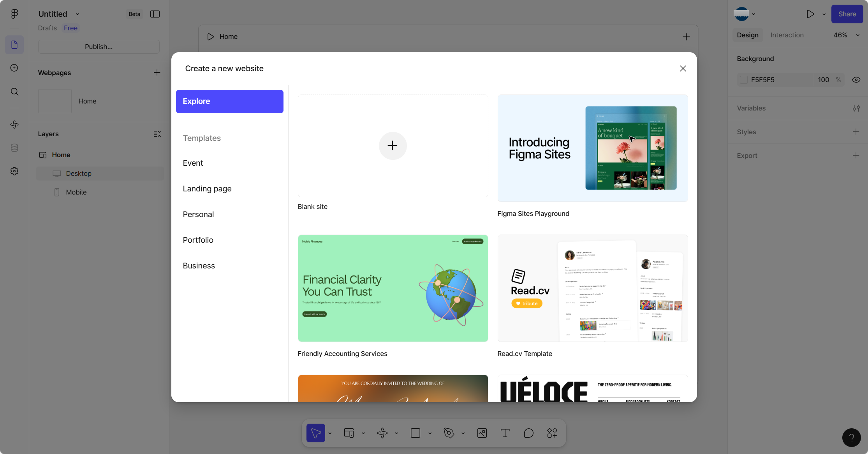The height and width of the screenshot is (454, 868).
Task: Toggle the sidebar panel layout icon
Action: [155, 14]
